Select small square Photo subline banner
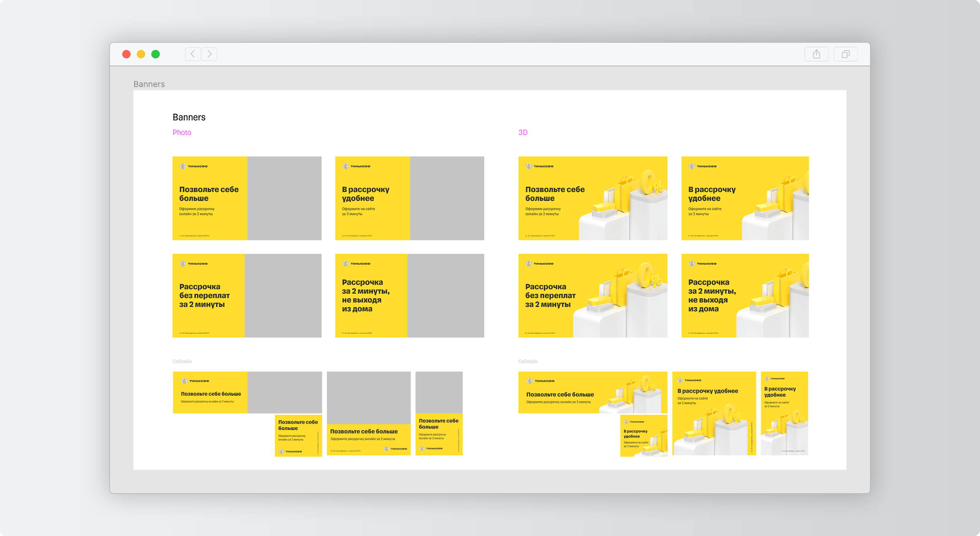Screen dimensions: 980x536 [x=298, y=436]
